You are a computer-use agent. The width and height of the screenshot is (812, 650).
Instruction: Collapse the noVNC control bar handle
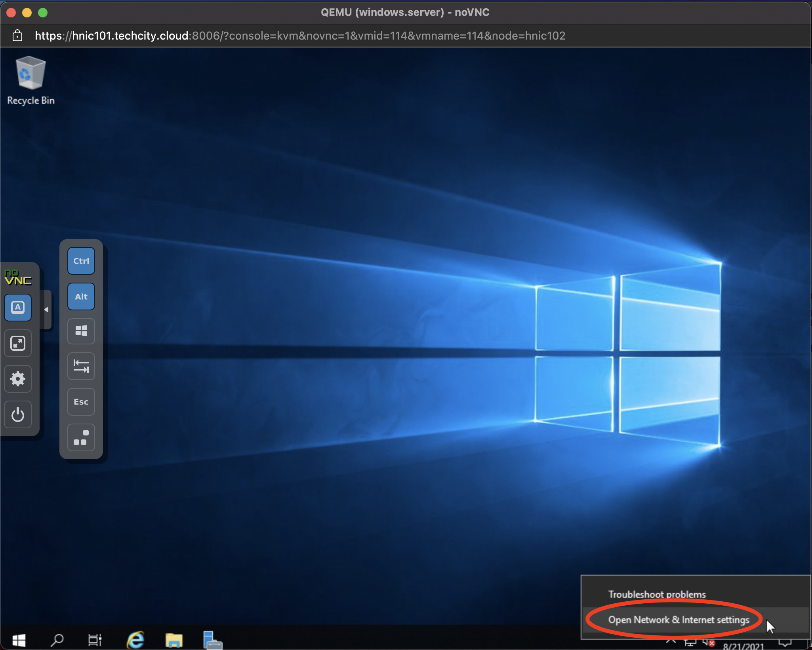coord(47,310)
